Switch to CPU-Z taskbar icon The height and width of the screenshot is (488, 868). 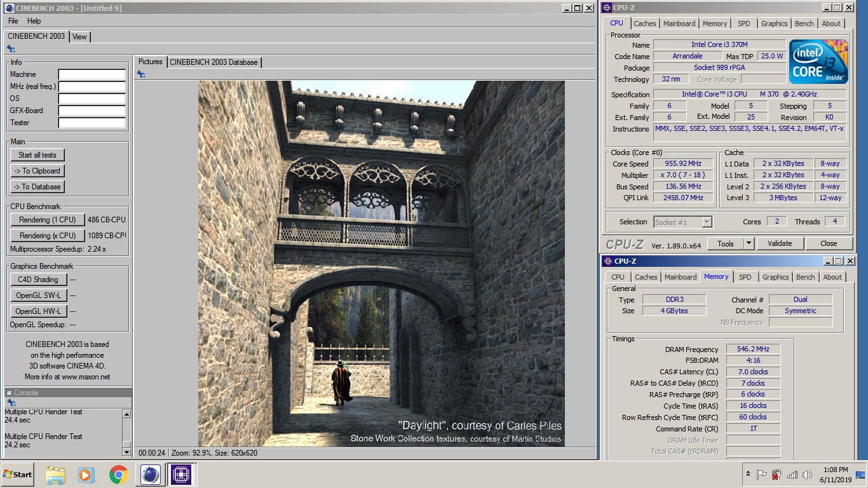[x=181, y=475]
